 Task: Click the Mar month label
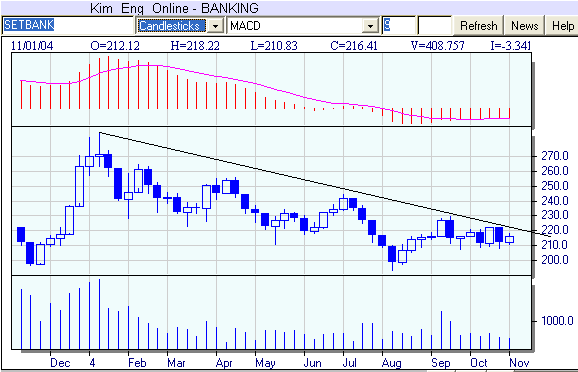(x=176, y=363)
